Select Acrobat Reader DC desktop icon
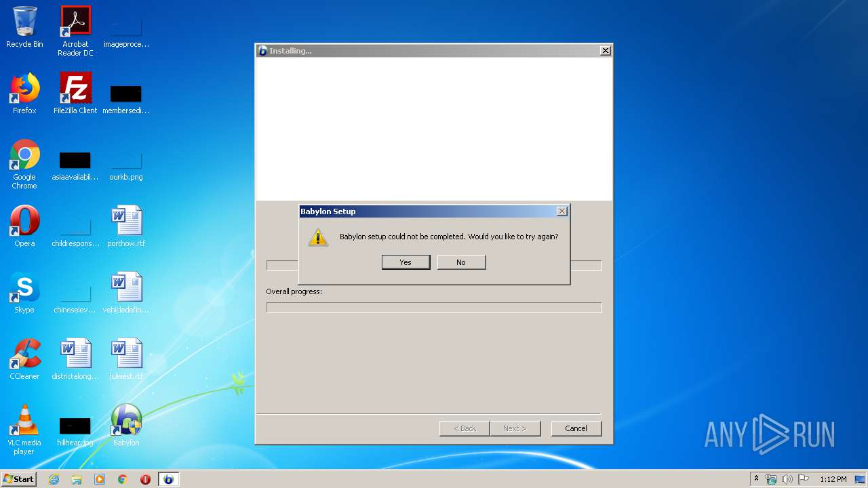 (x=75, y=31)
